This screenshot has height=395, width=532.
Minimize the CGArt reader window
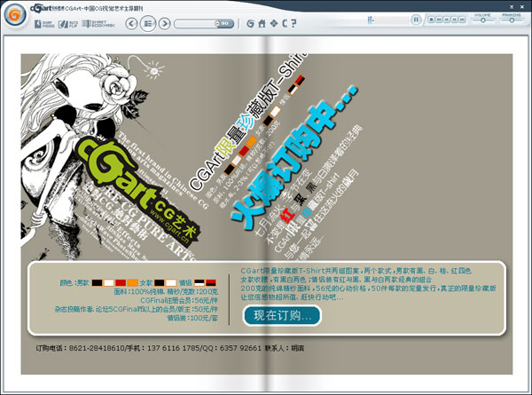click(512, 6)
